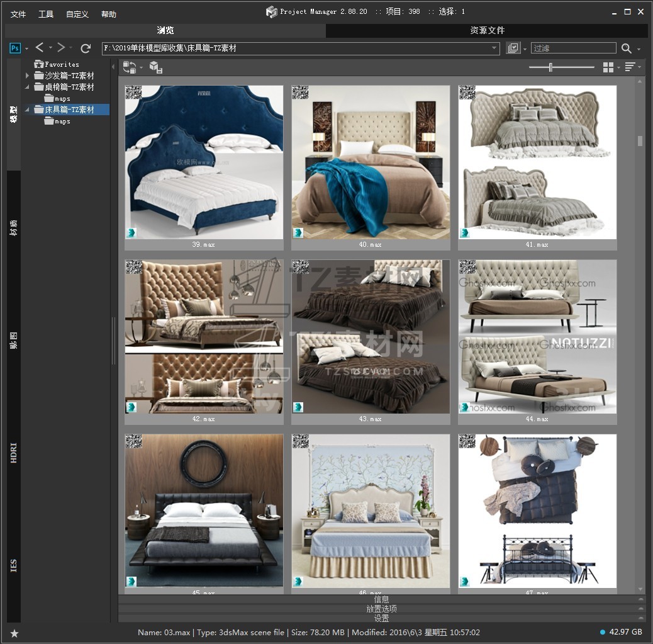Open the 自定义 menu

point(77,14)
